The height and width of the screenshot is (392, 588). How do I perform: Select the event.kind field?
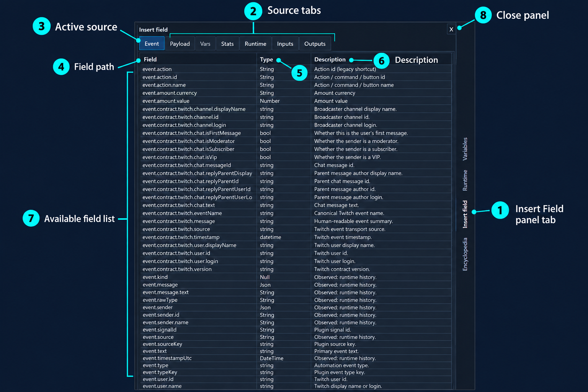(296, 277)
